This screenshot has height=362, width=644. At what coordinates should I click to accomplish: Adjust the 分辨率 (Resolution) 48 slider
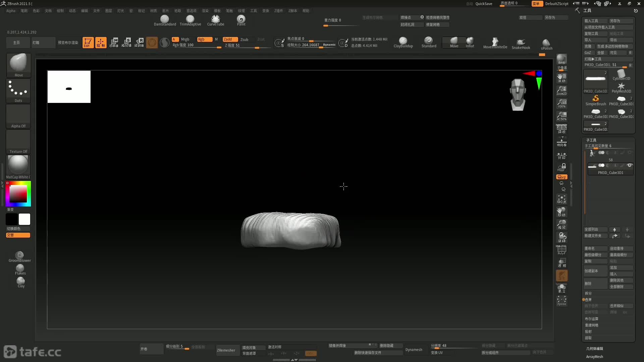click(x=454, y=346)
